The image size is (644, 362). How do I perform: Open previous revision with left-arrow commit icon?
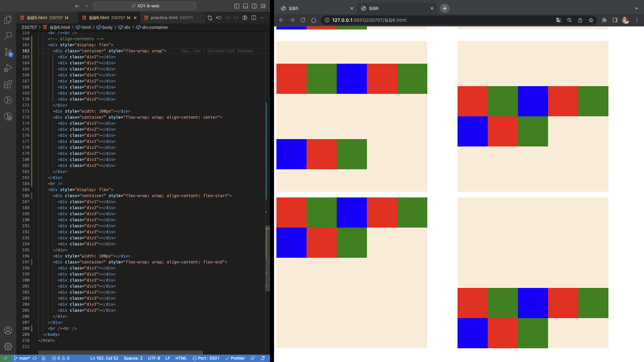pyautogui.click(x=219, y=18)
